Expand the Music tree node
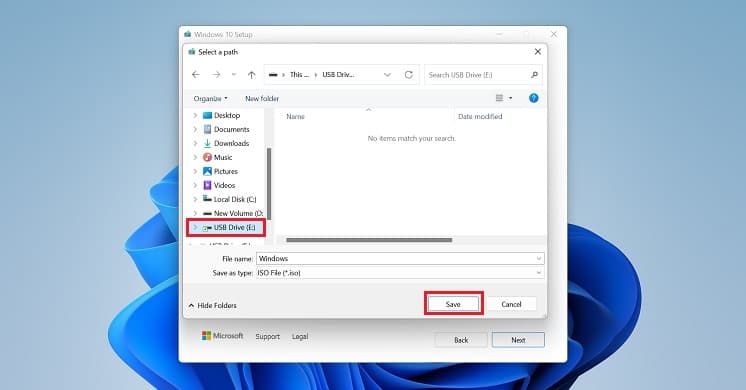This screenshot has width=746, height=390. click(x=195, y=157)
